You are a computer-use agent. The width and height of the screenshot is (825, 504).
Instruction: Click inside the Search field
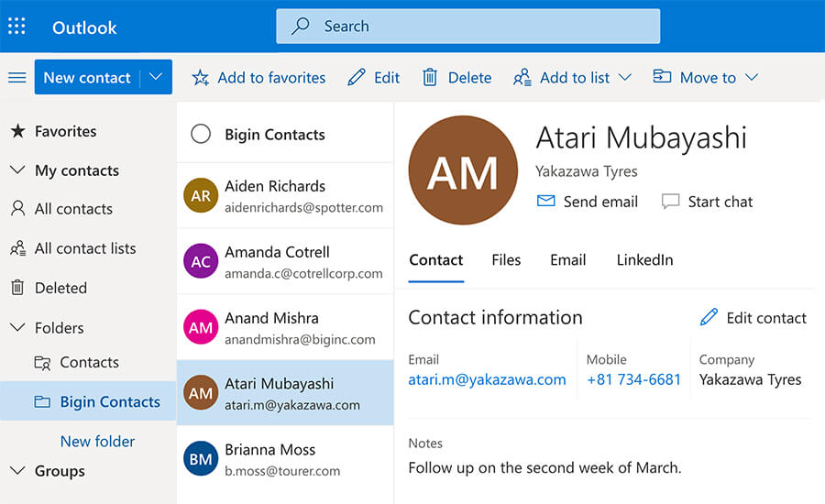tap(467, 27)
